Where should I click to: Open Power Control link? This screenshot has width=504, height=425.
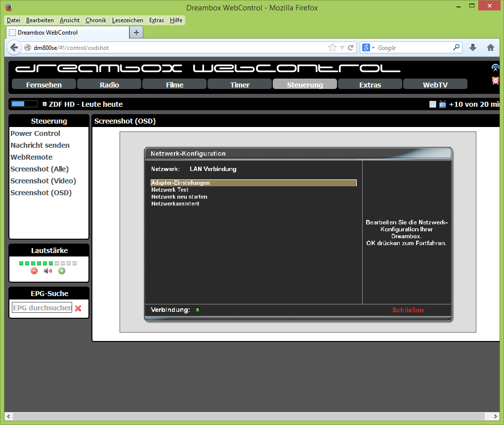pyautogui.click(x=36, y=133)
